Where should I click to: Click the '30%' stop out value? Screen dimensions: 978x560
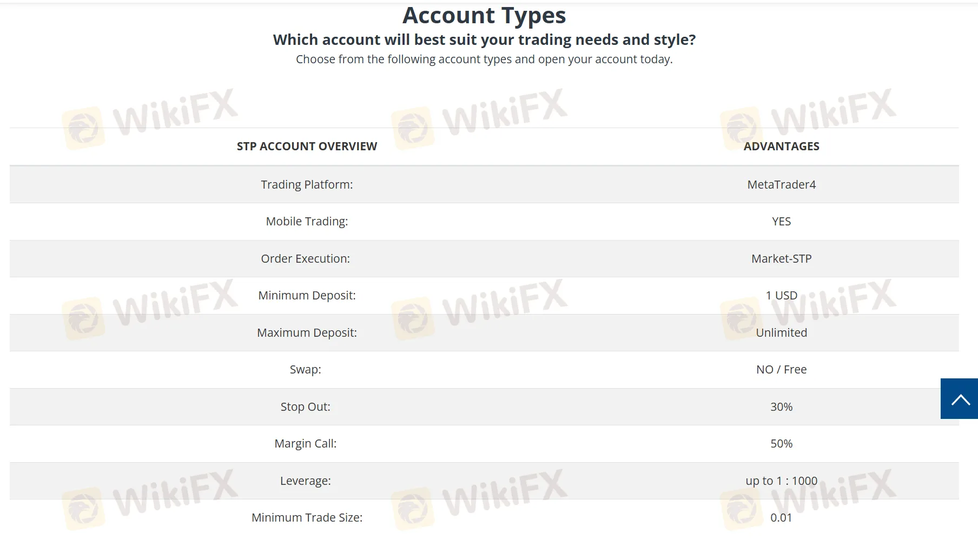(x=781, y=407)
